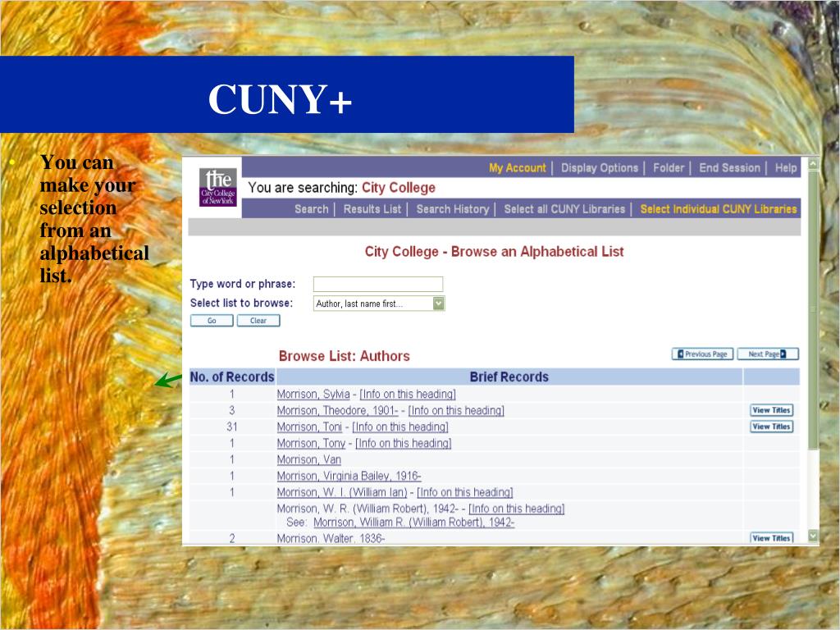
Task: Click the City College search scope text
Action: [399, 188]
